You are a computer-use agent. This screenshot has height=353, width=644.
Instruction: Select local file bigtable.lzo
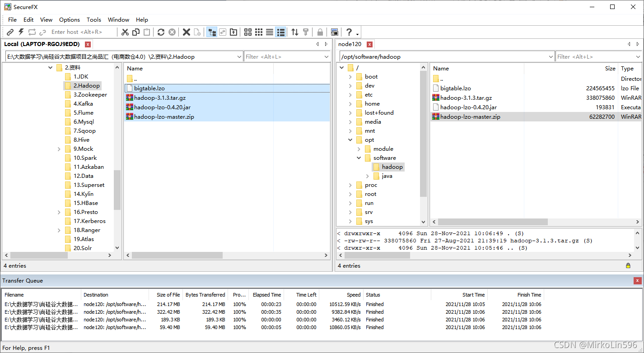(x=149, y=88)
